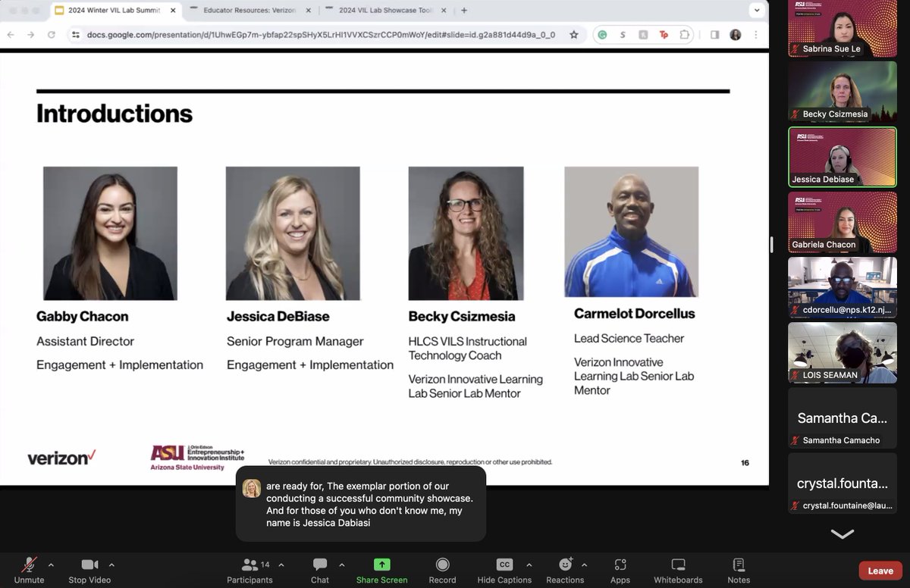This screenshot has height=588, width=910.
Task: Go back in the browser
Action: 11,35
